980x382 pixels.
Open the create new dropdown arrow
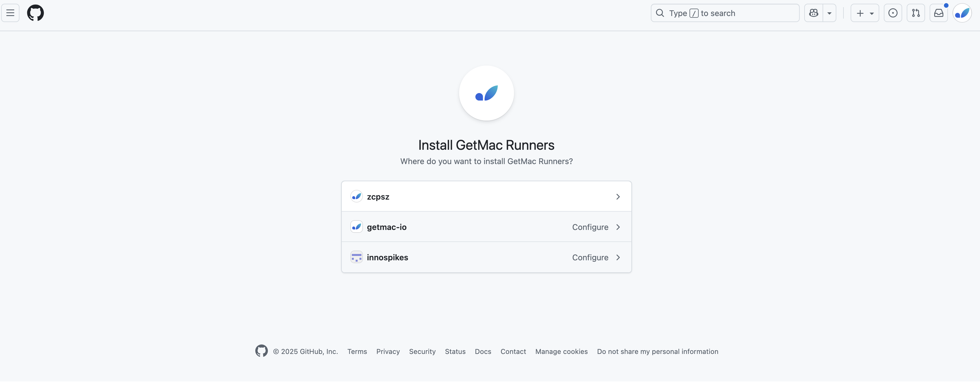[x=872, y=13]
